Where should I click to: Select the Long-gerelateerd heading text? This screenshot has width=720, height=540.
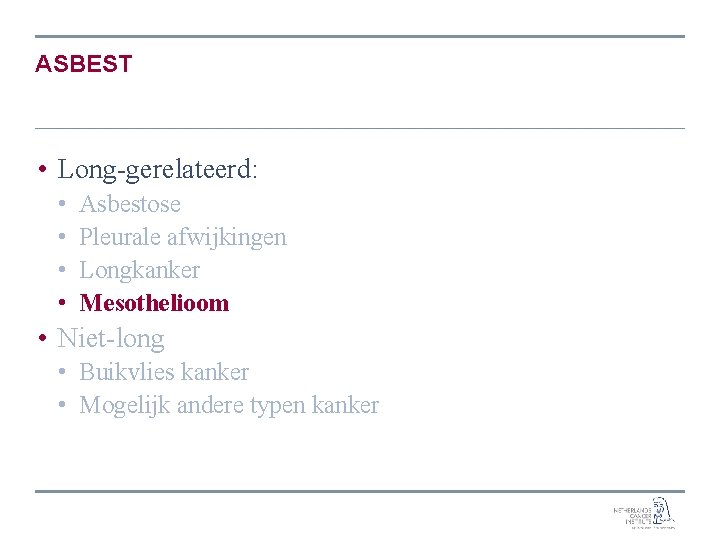point(157,169)
